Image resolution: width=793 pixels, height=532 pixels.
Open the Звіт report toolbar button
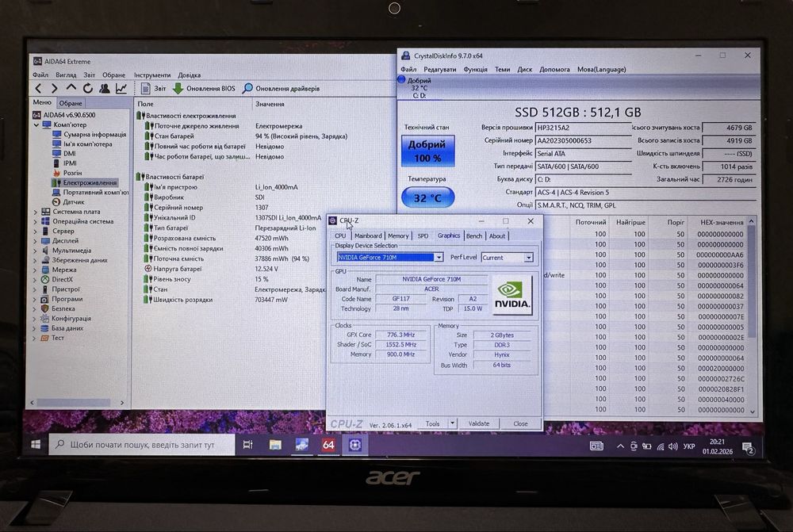pyautogui.click(x=153, y=89)
